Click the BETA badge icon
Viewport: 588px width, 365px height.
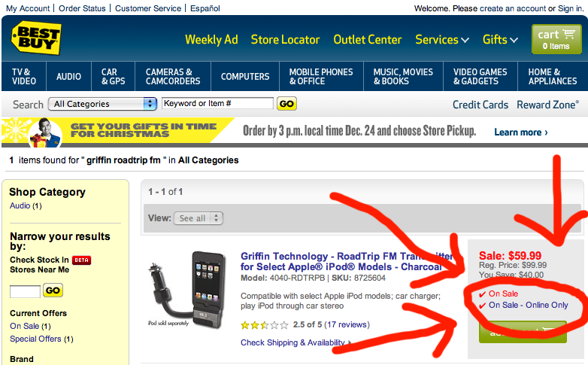click(82, 260)
